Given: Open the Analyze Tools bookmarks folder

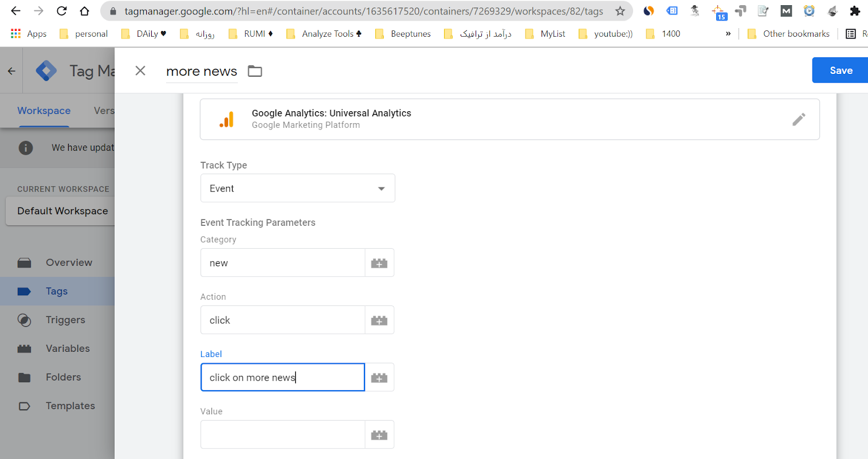Looking at the screenshot, I should click(324, 34).
